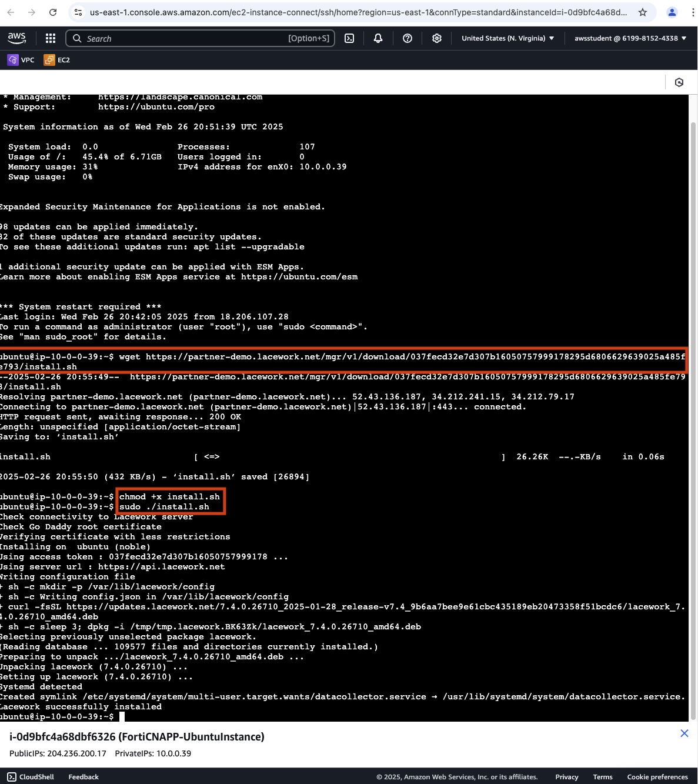
Task: Click the PrivateIPs 10.0.0.39 text
Action: (x=153, y=753)
